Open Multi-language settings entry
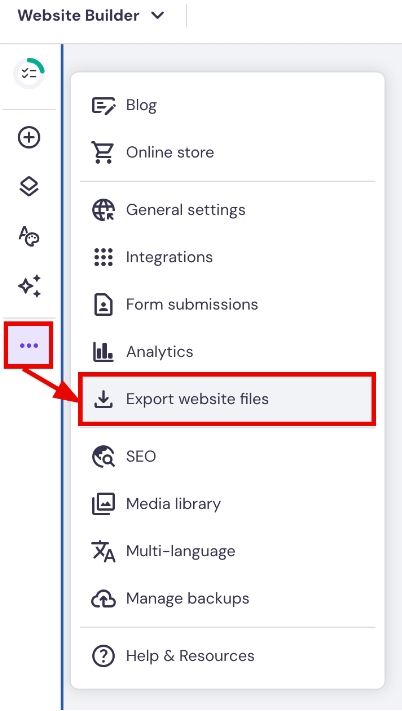402x711 pixels. pyautogui.click(x=228, y=551)
